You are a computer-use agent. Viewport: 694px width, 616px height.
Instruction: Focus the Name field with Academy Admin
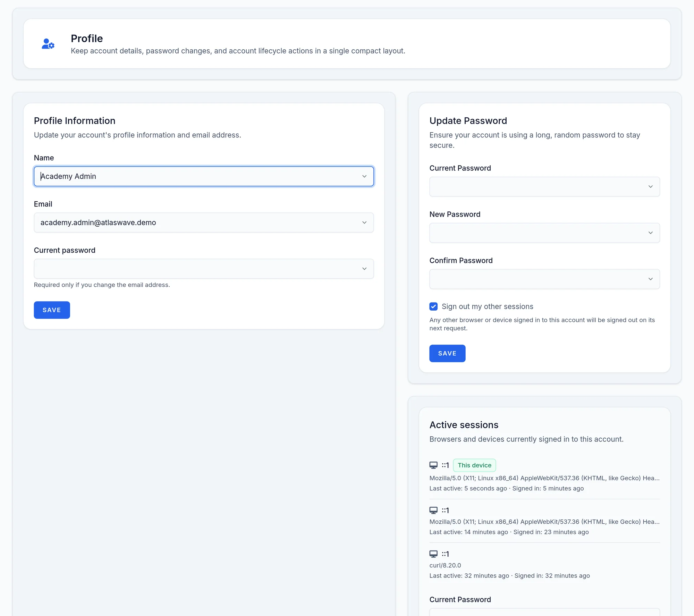tap(204, 176)
